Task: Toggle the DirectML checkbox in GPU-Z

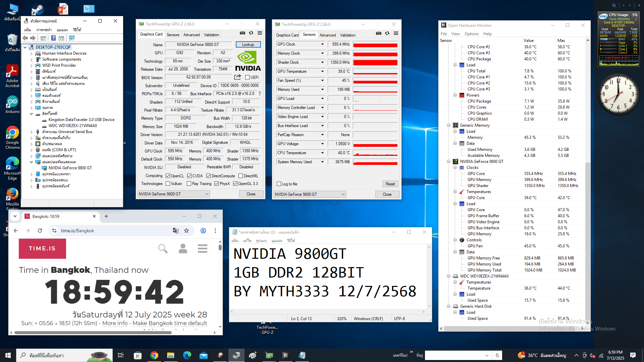Action: tap(241, 176)
